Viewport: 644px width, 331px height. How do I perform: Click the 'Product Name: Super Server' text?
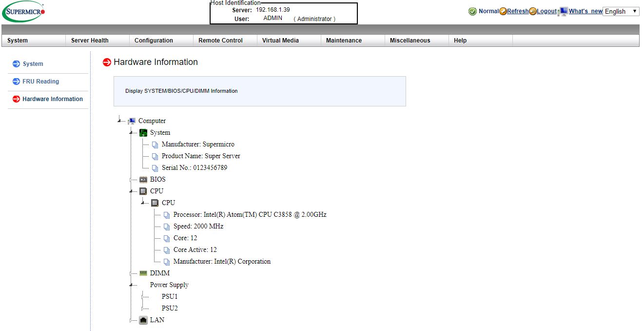pos(201,156)
